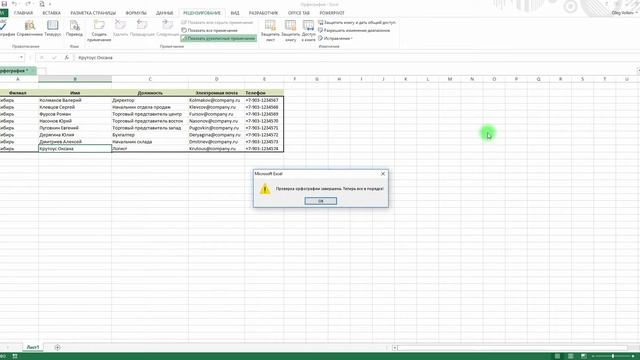This screenshot has height=360, width=640.
Task: Open the РАЗРАБОТЧИК ribbon tab
Action: click(x=263, y=13)
